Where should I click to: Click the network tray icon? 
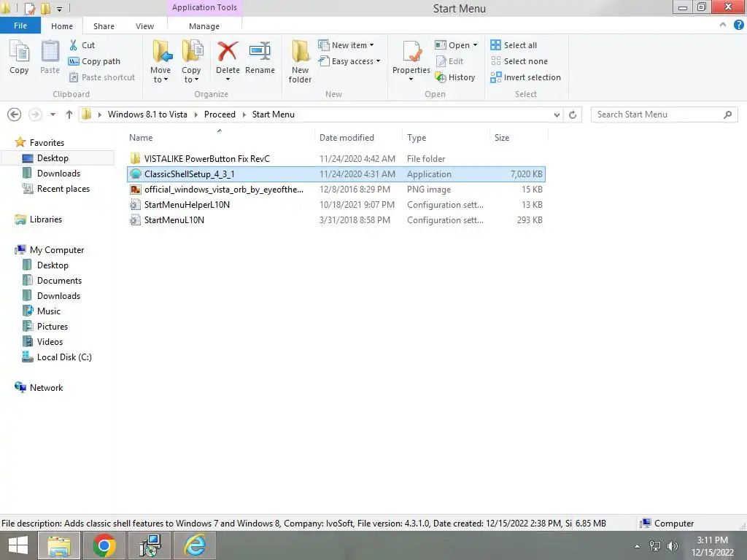(655, 546)
